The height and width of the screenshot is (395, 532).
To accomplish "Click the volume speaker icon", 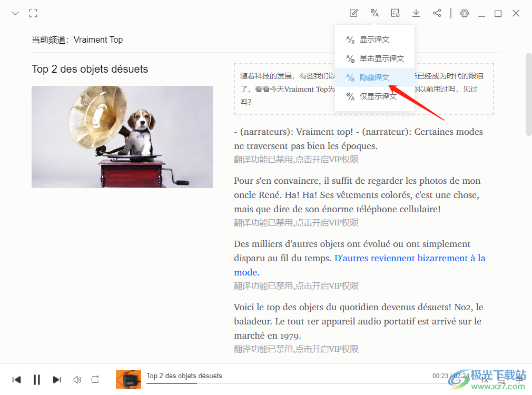I will pyautogui.click(x=77, y=379).
